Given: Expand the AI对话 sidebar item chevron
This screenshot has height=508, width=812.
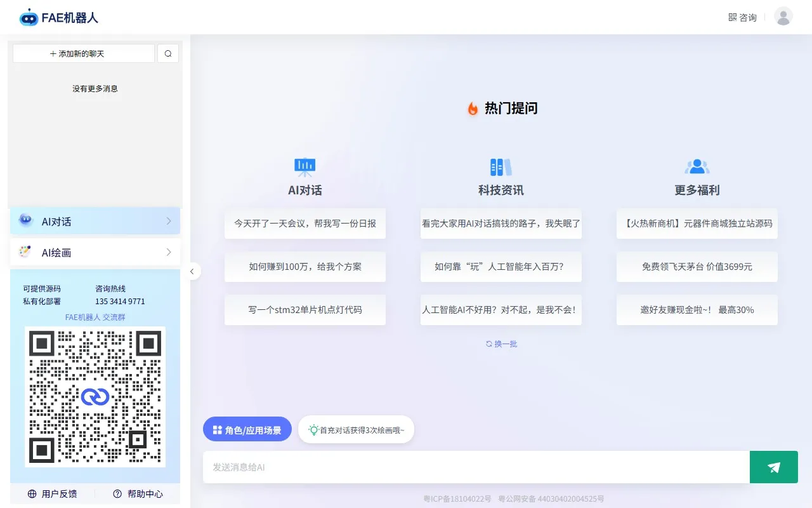Looking at the screenshot, I should (169, 221).
